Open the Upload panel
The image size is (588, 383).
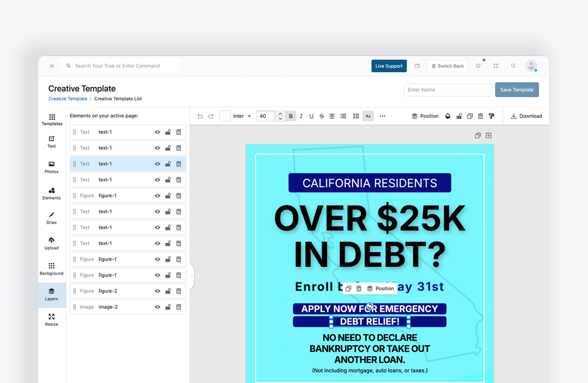tap(51, 243)
